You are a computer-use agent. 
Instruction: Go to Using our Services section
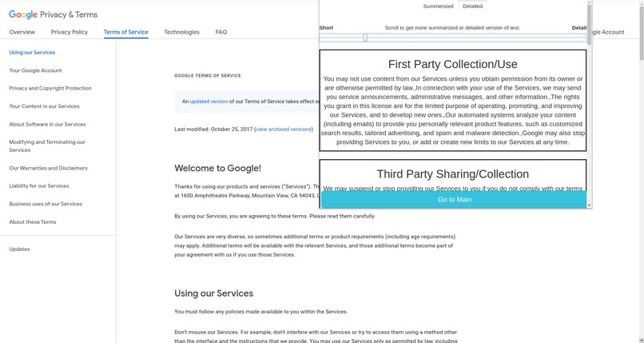click(x=32, y=53)
